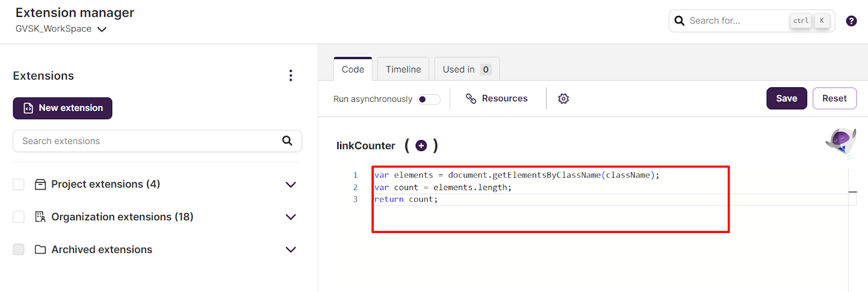Open the Resources link icon

[471, 99]
